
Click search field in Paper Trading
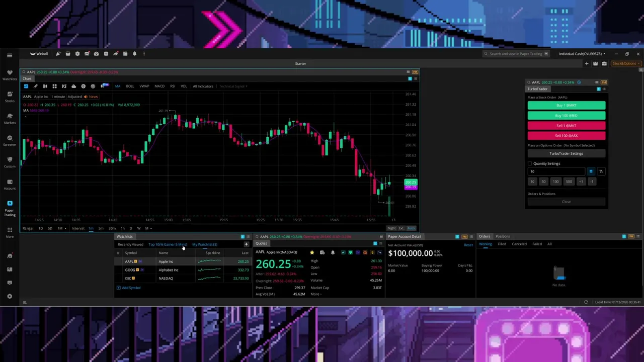click(517, 54)
